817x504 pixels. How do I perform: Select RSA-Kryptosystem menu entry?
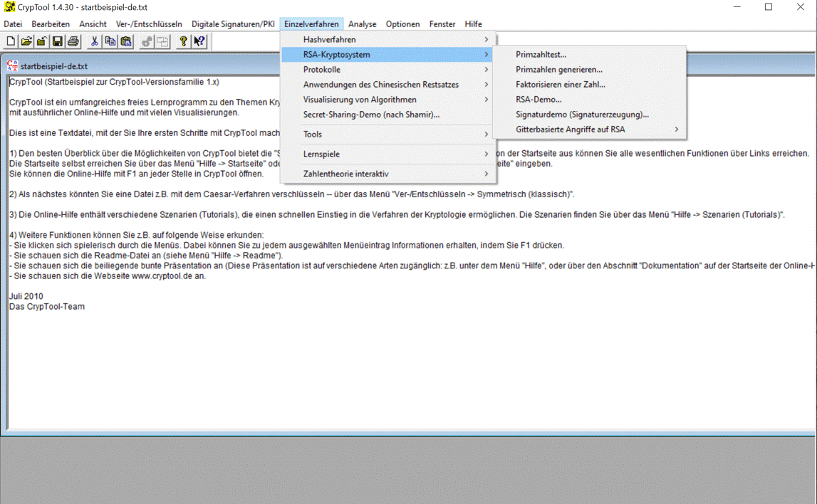(389, 55)
